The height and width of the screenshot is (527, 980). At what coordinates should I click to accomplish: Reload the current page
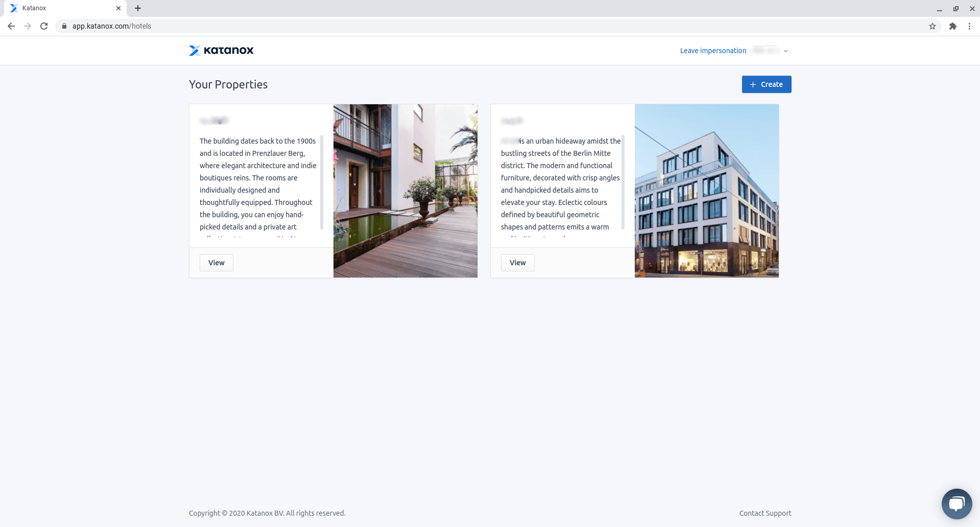tap(44, 26)
